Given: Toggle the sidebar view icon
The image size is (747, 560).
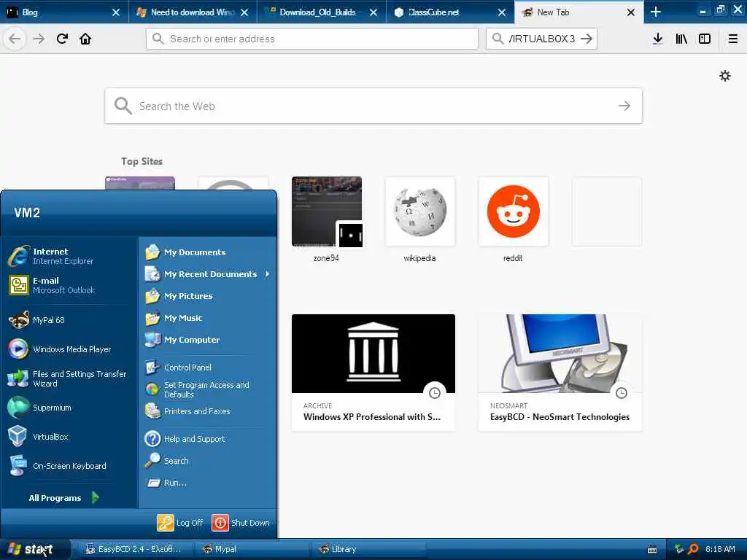Looking at the screenshot, I should [705, 39].
